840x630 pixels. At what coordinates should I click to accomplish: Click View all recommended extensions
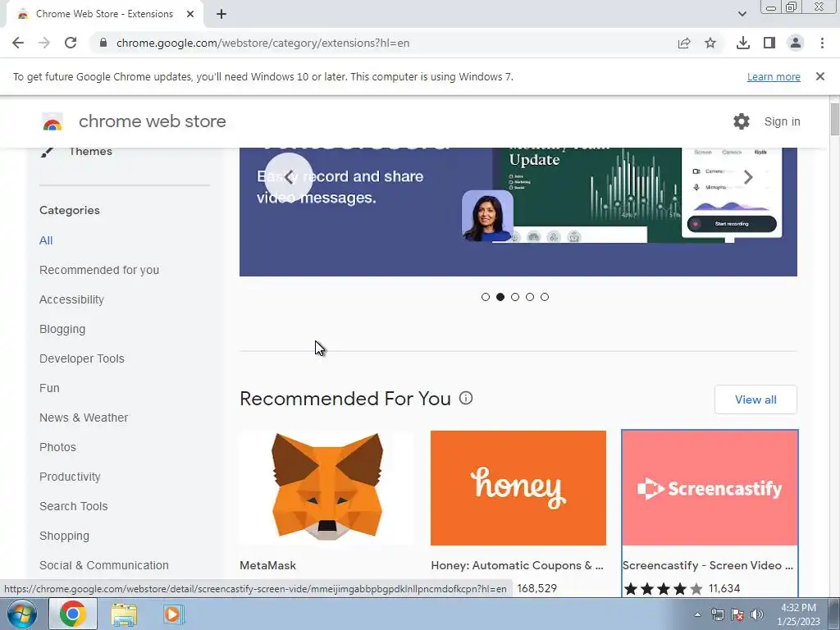[x=756, y=399]
